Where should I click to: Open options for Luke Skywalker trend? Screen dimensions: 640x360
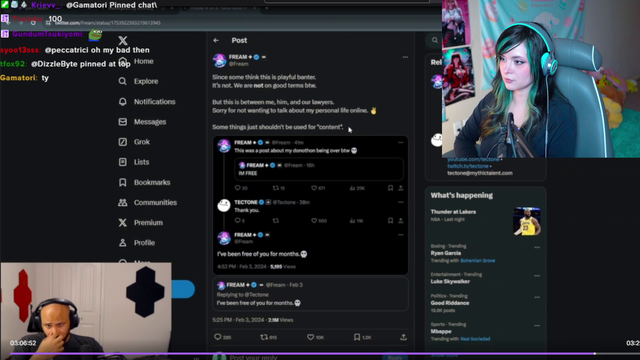(x=537, y=276)
